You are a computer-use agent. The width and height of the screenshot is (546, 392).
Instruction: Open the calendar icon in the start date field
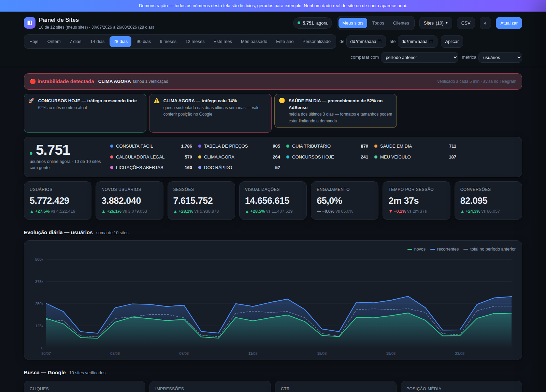pyautogui.click(x=380, y=42)
